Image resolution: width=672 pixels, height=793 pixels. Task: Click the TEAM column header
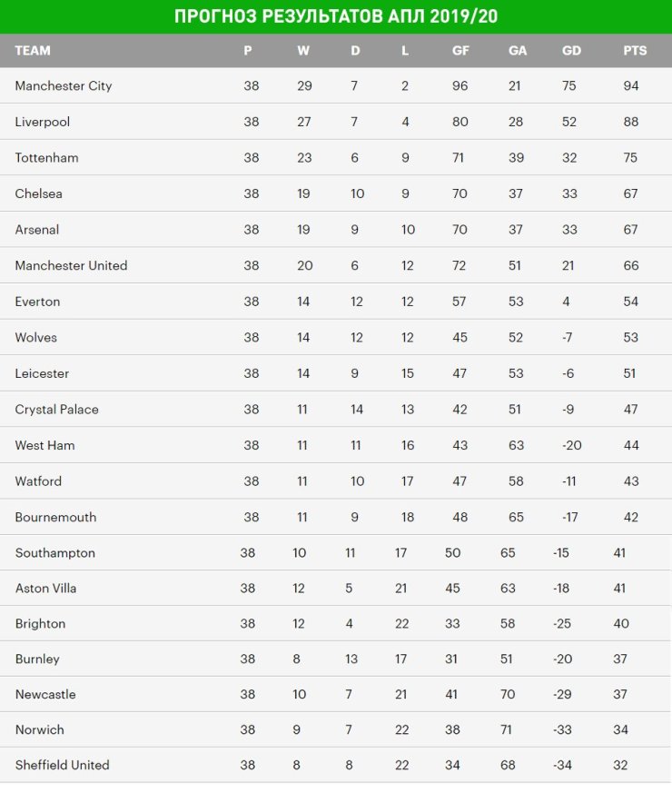33,51
